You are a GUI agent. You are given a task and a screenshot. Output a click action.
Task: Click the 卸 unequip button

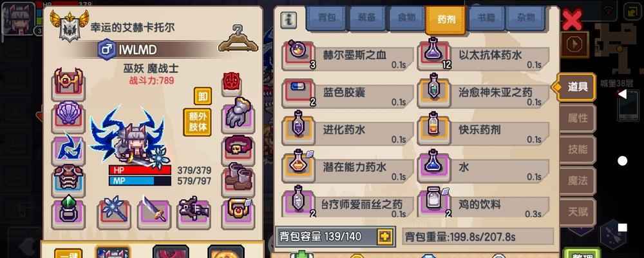pyautogui.click(x=203, y=96)
